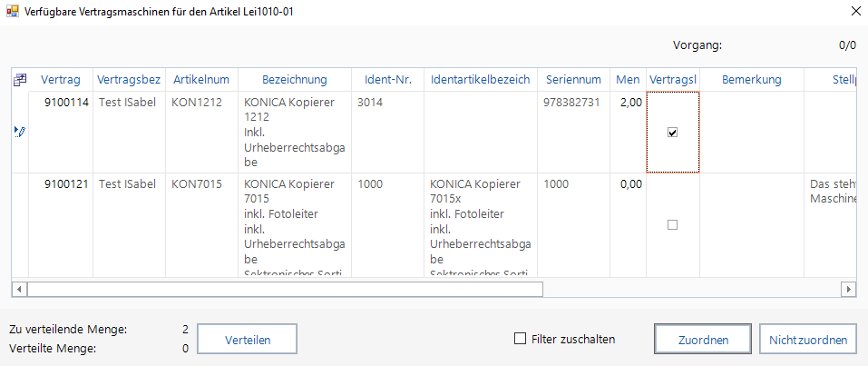Click the Verteilen button
This screenshot has height=366, width=868.
[x=248, y=340]
